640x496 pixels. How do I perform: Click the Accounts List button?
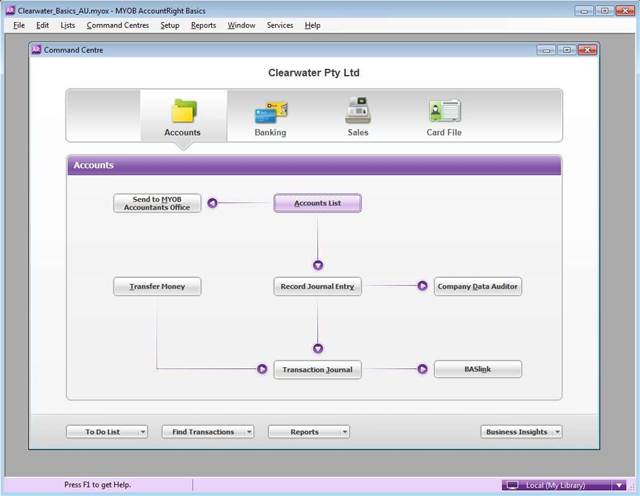tap(318, 203)
